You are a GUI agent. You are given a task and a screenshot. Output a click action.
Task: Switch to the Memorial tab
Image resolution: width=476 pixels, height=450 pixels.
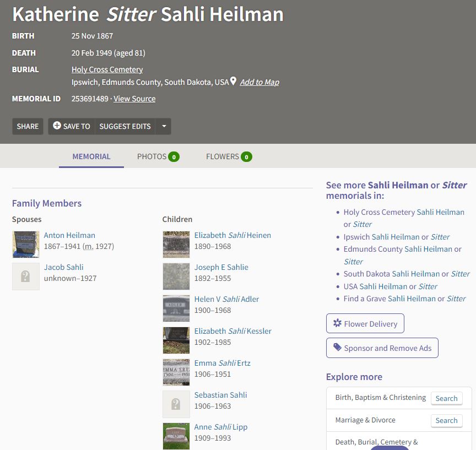tap(91, 156)
